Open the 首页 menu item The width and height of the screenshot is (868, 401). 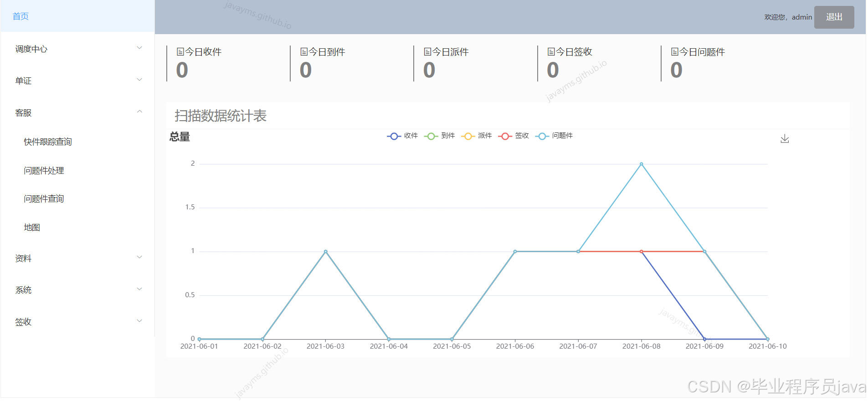point(77,16)
